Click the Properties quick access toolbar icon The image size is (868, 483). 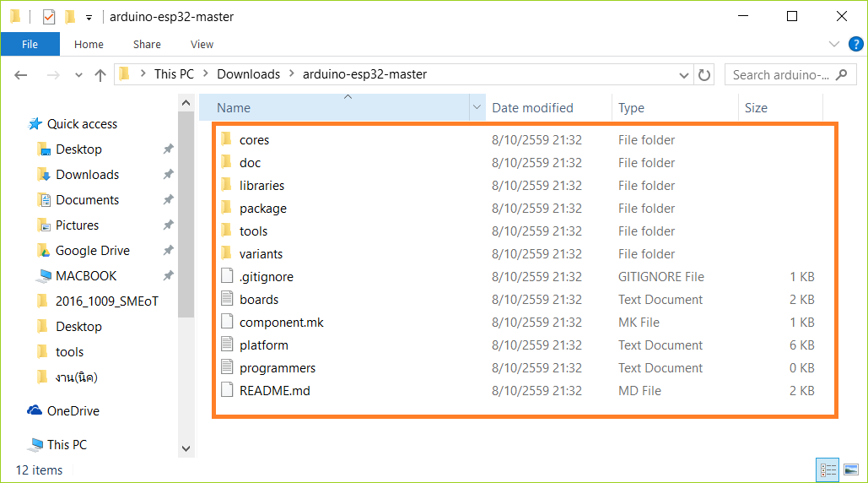[x=49, y=17]
